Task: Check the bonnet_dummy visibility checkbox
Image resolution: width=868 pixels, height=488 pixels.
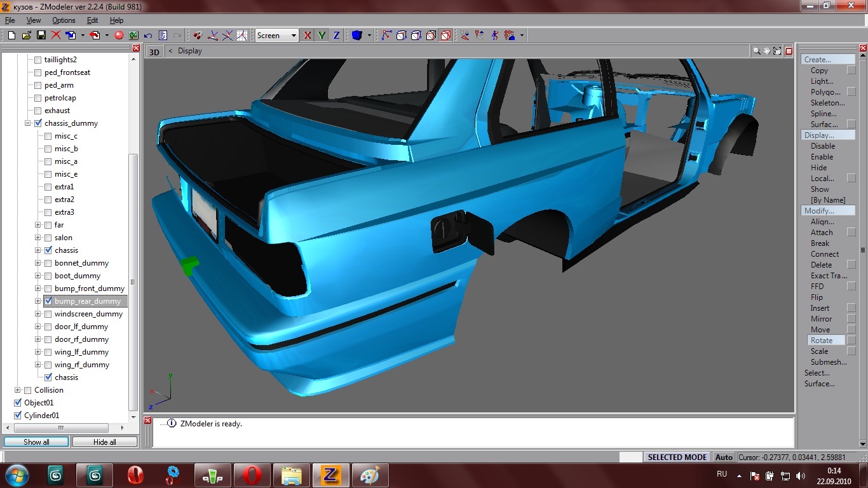Action: coord(48,263)
